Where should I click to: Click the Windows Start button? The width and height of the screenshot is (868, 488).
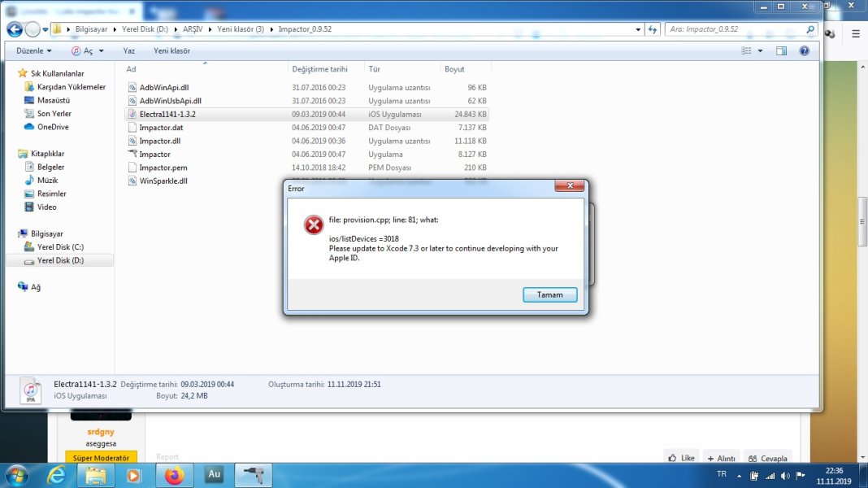[x=17, y=474]
